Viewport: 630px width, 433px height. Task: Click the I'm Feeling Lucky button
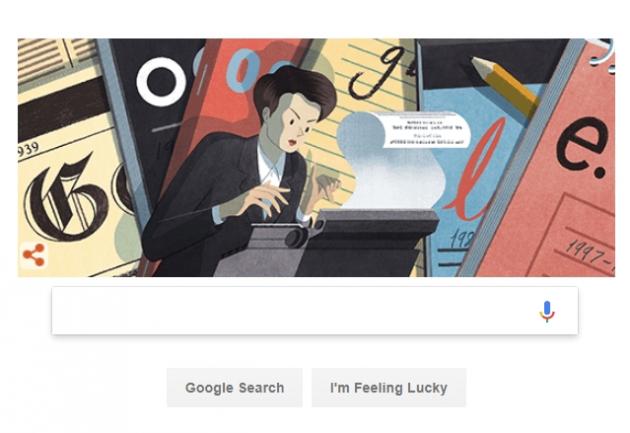click(389, 388)
